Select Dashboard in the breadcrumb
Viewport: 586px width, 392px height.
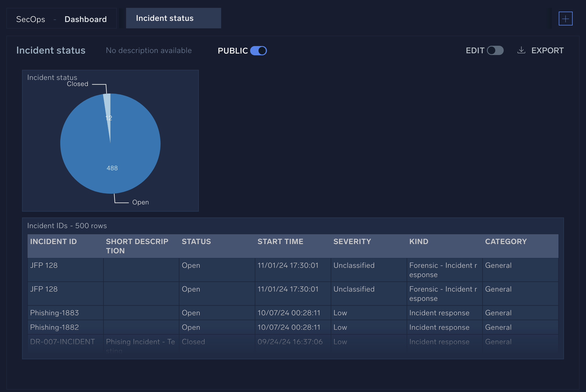(x=86, y=19)
